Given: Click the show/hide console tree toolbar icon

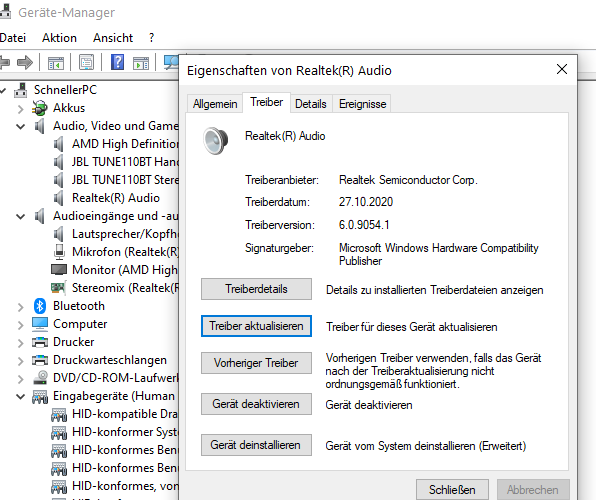Looking at the screenshot, I should [x=56, y=63].
